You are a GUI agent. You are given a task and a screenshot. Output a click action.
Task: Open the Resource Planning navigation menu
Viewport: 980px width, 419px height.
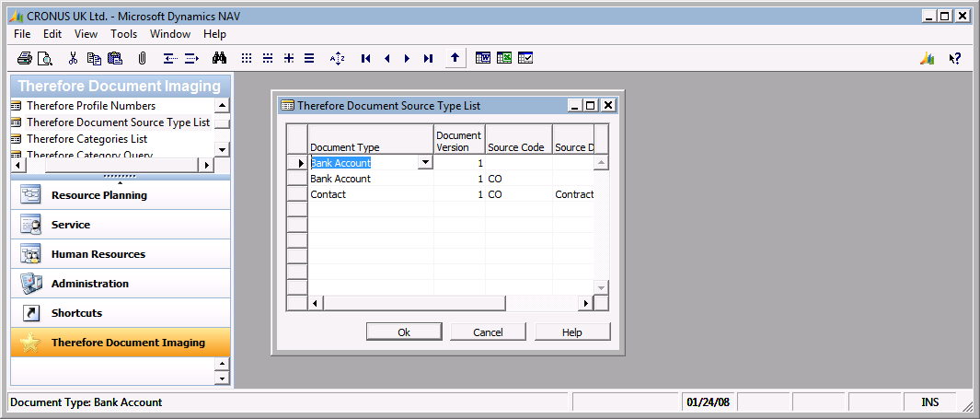point(121,195)
